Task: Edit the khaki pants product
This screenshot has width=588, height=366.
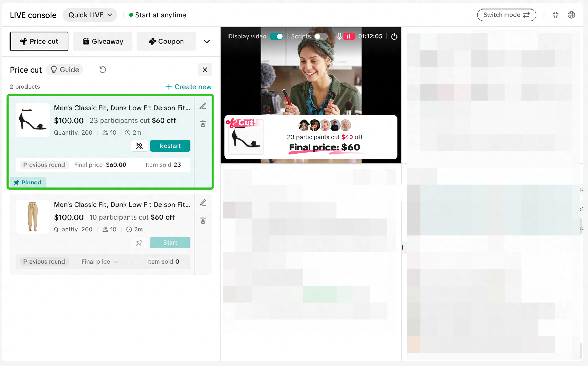Action: coord(203,203)
